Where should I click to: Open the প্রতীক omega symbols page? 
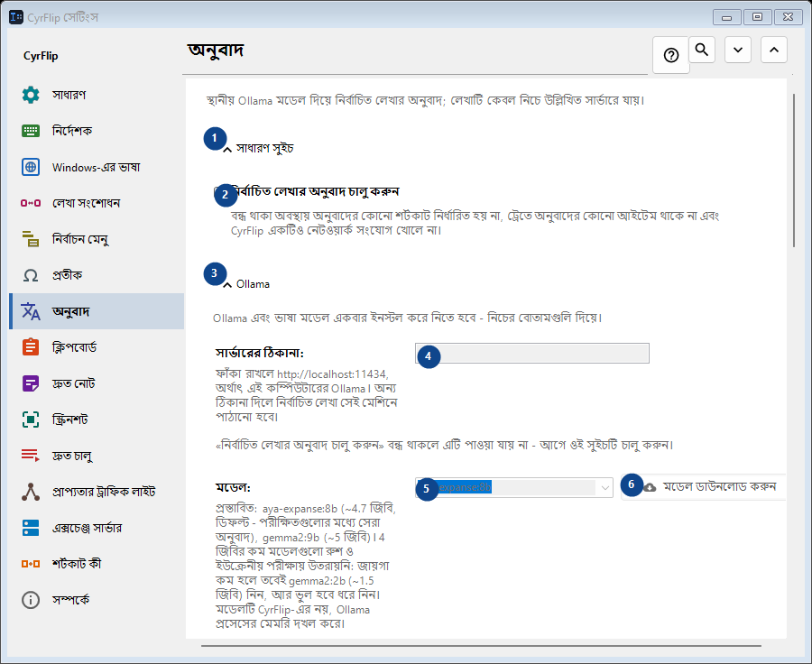coord(97,275)
